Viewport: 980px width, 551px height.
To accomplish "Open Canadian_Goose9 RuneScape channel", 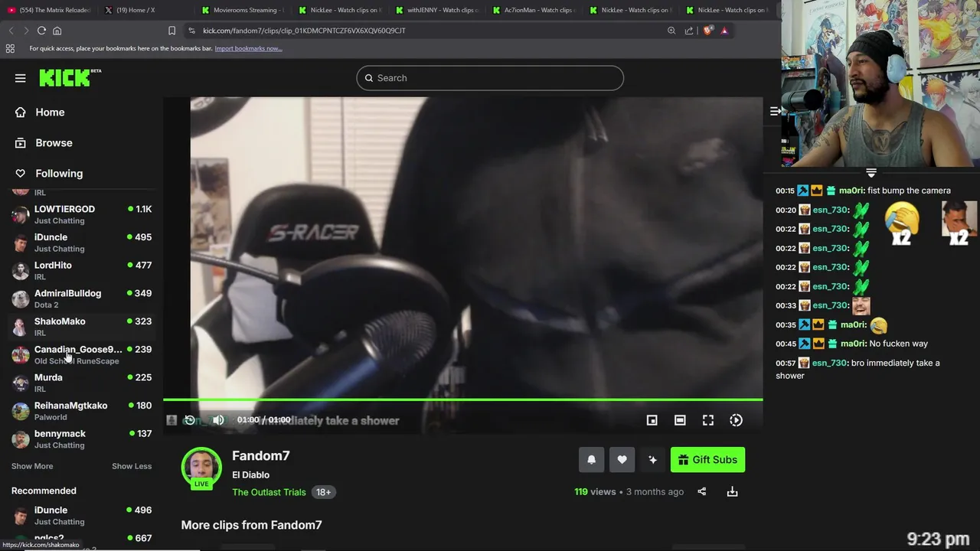I will point(81,355).
